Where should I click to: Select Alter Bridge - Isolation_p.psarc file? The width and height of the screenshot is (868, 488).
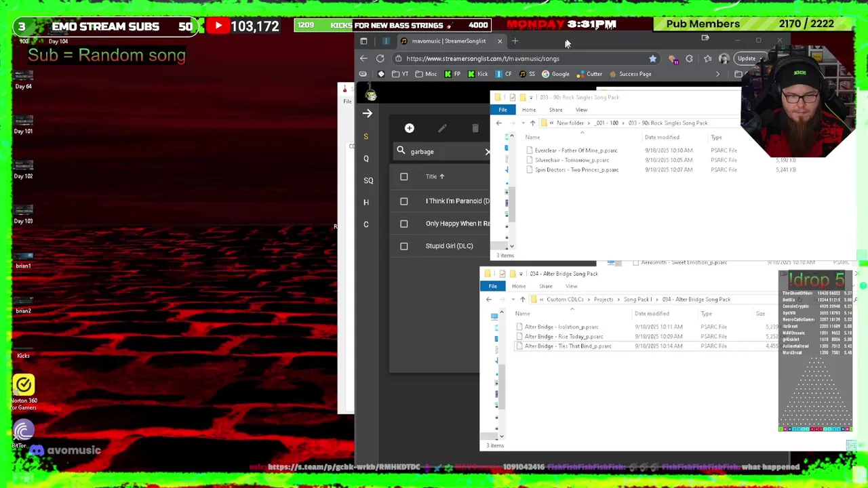tap(561, 327)
